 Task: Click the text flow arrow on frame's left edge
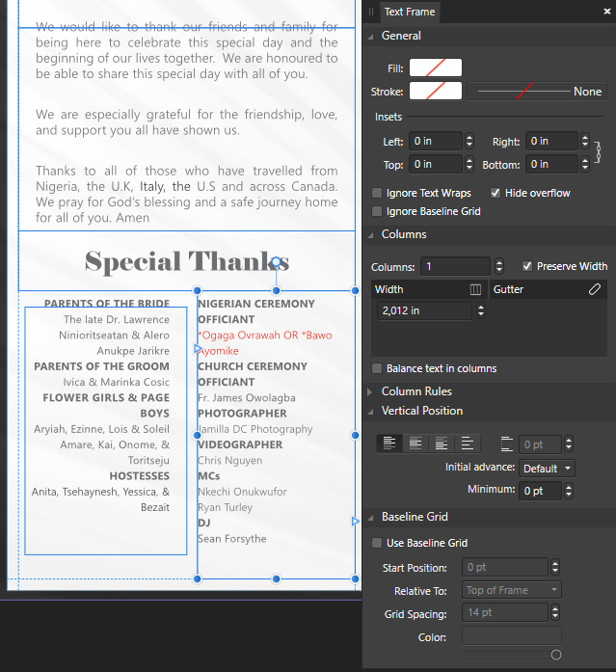pyautogui.click(x=198, y=349)
